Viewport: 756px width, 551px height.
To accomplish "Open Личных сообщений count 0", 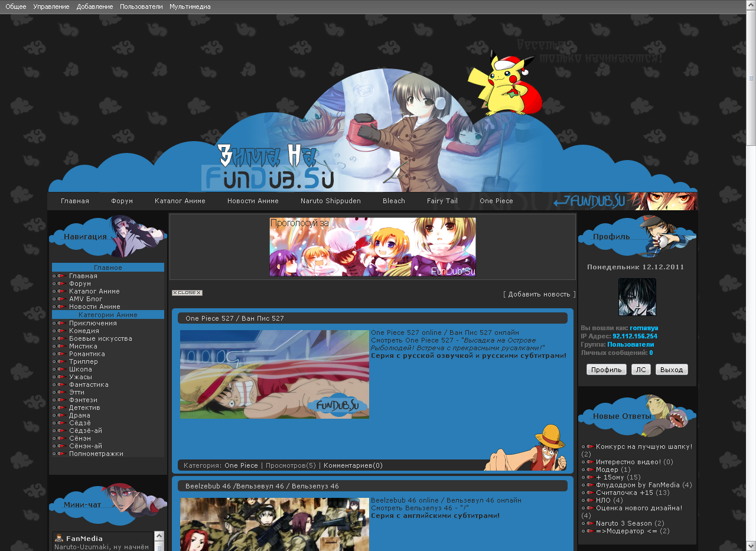I will tap(651, 353).
